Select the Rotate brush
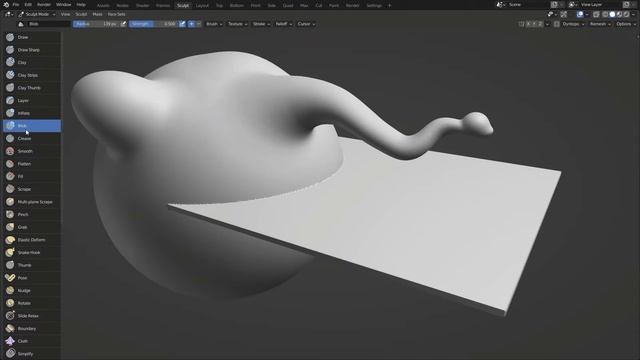This screenshot has height=360, width=640. click(32, 303)
